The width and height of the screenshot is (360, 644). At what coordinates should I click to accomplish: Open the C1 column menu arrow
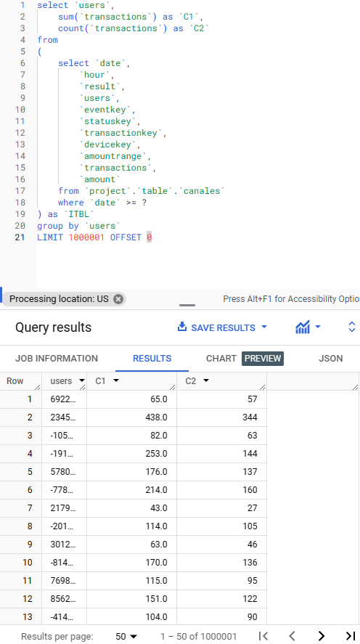[x=115, y=380]
